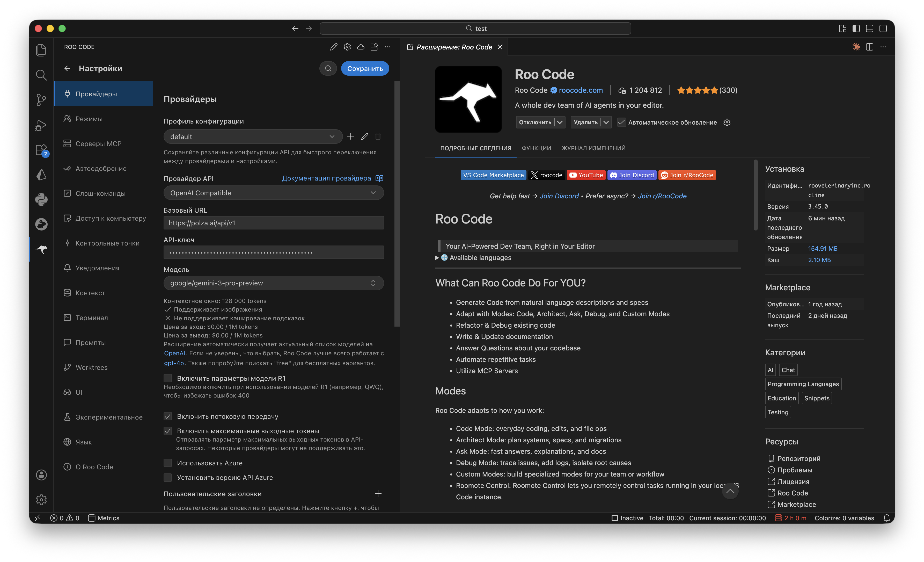Open the Explorer view in activity bar
Viewport: 924px width, 562px height.
pos(41,50)
